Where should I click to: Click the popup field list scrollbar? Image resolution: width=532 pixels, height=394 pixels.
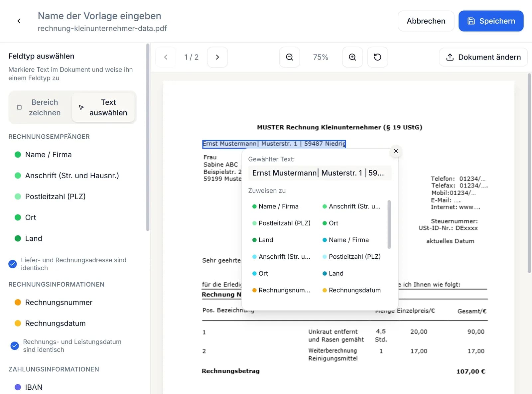tap(389, 224)
